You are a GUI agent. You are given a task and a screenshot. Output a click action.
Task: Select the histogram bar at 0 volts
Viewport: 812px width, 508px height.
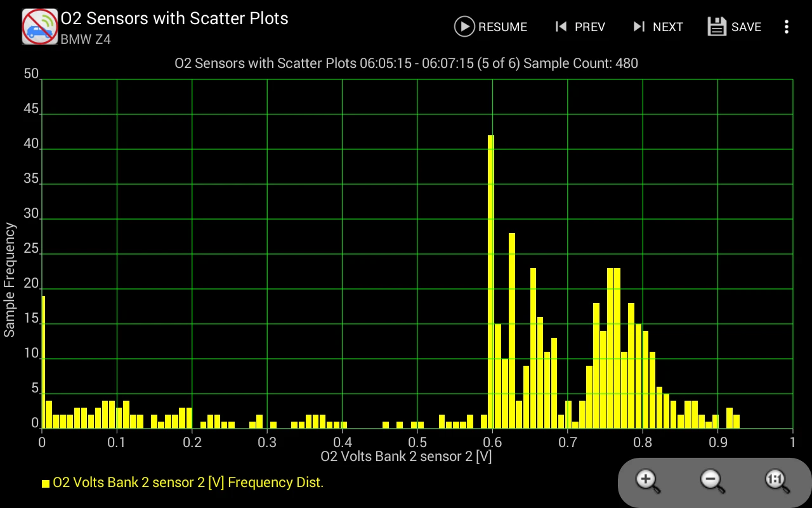(x=43, y=362)
